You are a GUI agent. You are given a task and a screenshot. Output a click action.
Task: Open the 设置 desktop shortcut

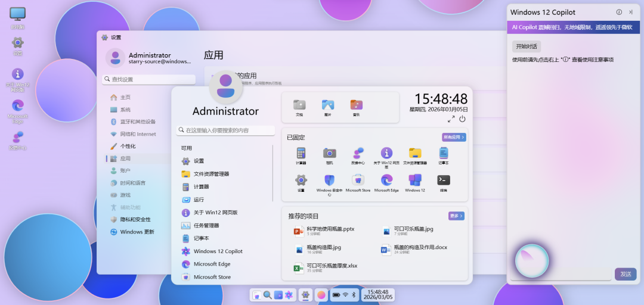point(17,45)
